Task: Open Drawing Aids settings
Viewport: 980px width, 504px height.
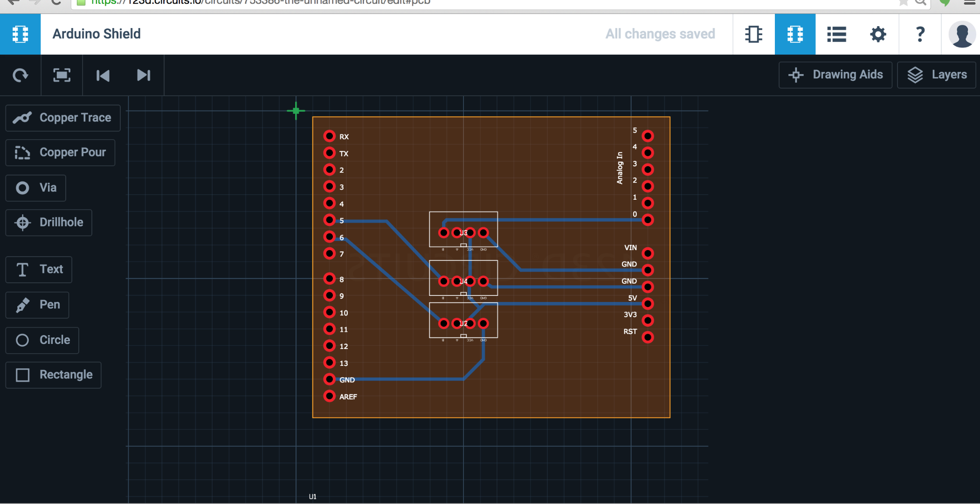Action: 834,75
